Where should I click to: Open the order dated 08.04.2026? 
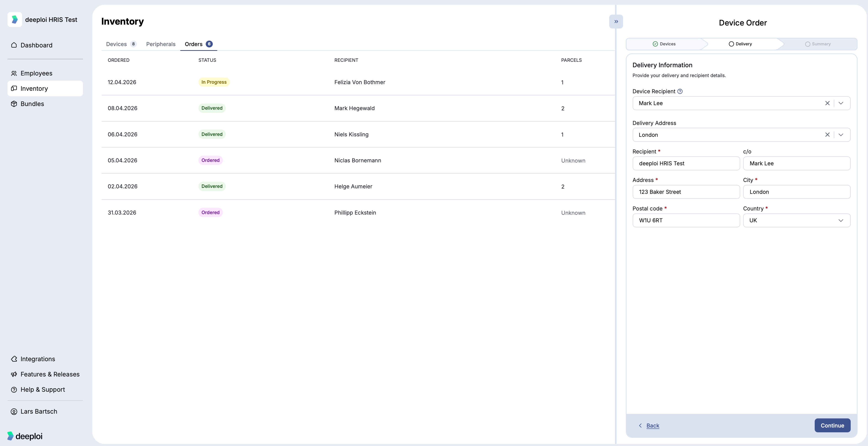(358, 108)
